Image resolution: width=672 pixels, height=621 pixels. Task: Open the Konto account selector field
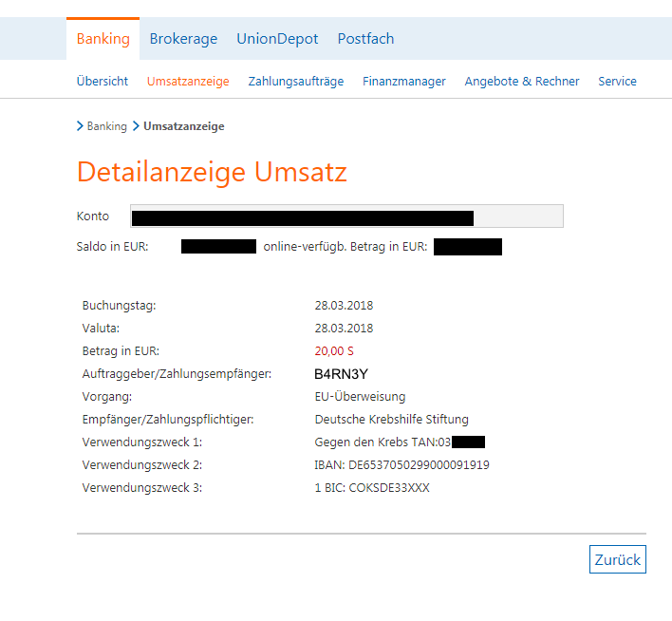[346, 216]
